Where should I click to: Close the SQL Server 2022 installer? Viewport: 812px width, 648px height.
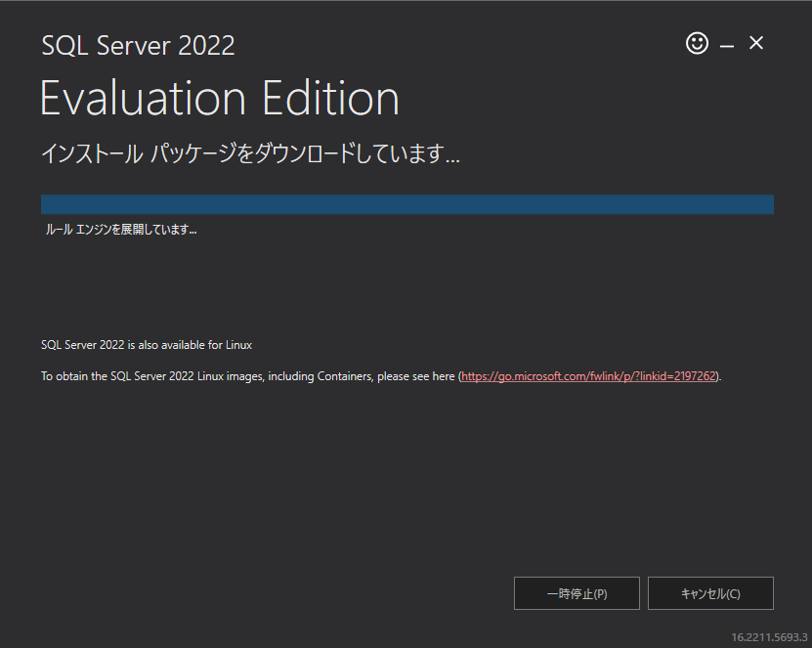756,43
